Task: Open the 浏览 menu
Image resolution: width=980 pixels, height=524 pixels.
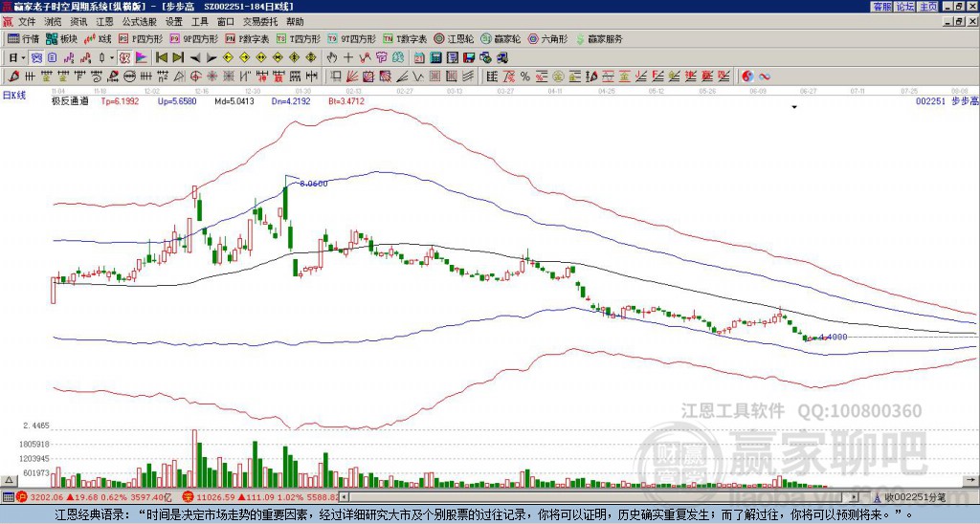Action: click(x=54, y=22)
